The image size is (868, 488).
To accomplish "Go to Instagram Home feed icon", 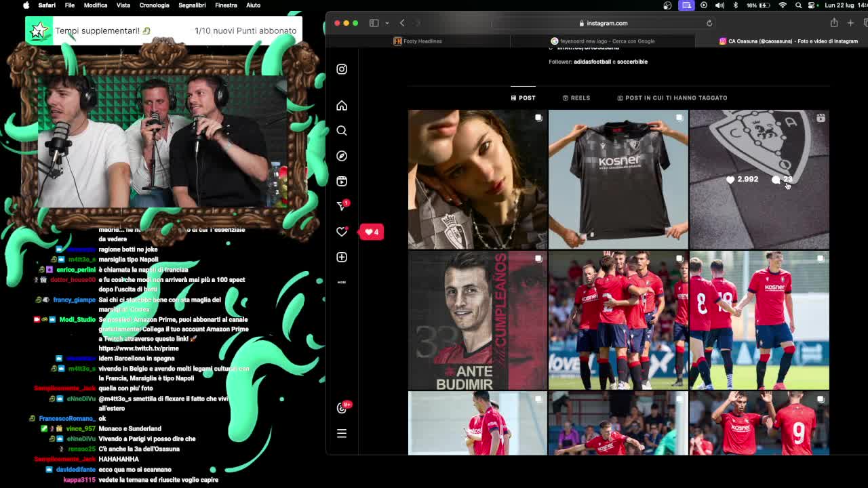I will tap(342, 106).
